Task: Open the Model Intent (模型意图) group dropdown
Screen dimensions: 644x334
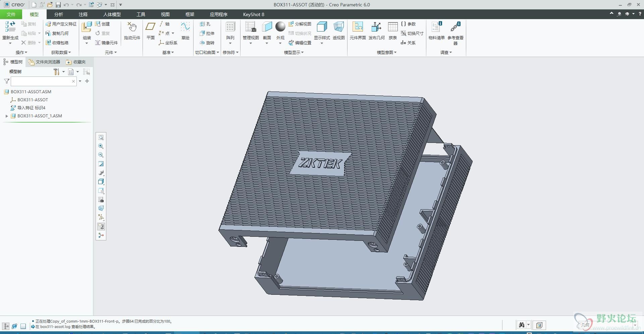Action: point(387,52)
